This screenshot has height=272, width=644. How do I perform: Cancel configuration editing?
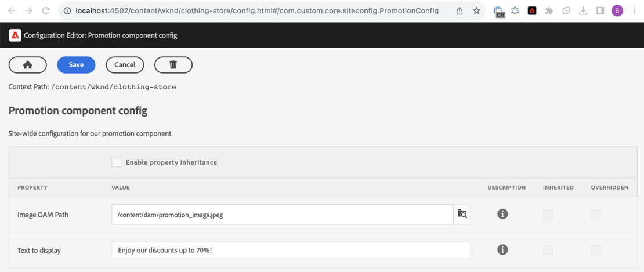tap(125, 65)
